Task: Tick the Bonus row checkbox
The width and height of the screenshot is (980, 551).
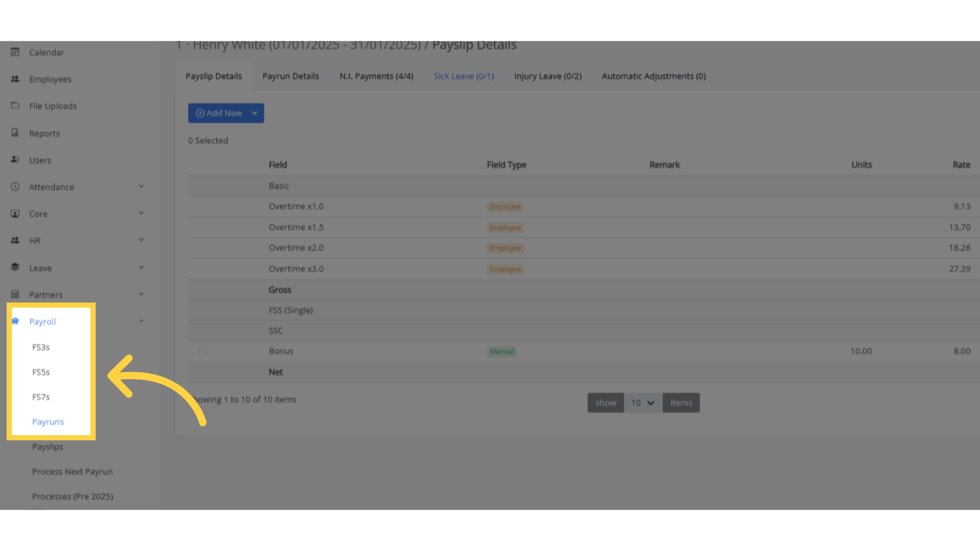Action: (x=203, y=352)
